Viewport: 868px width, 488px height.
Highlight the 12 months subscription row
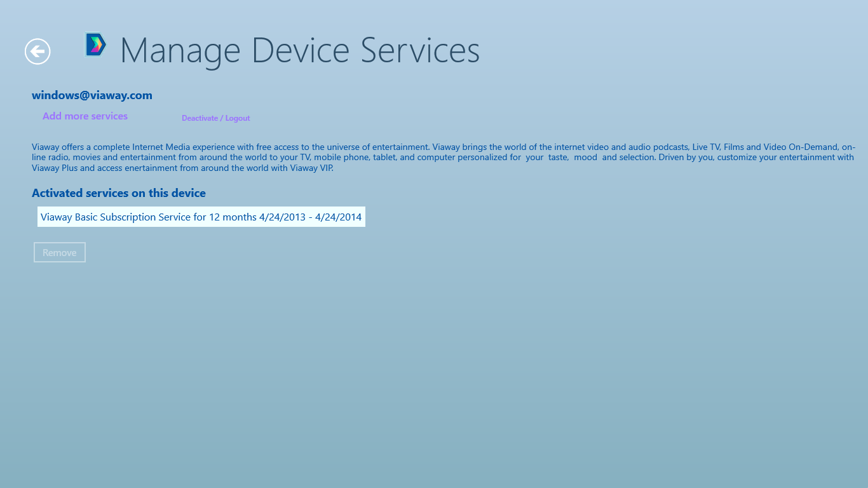pos(201,217)
